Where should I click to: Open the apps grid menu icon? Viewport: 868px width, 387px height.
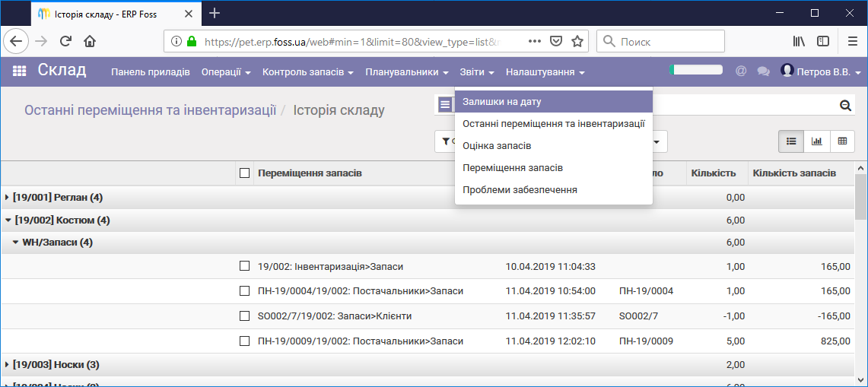coord(19,71)
